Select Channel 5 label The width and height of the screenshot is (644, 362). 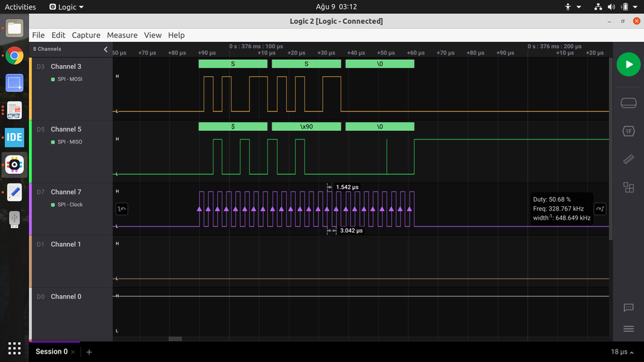tap(66, 129)
